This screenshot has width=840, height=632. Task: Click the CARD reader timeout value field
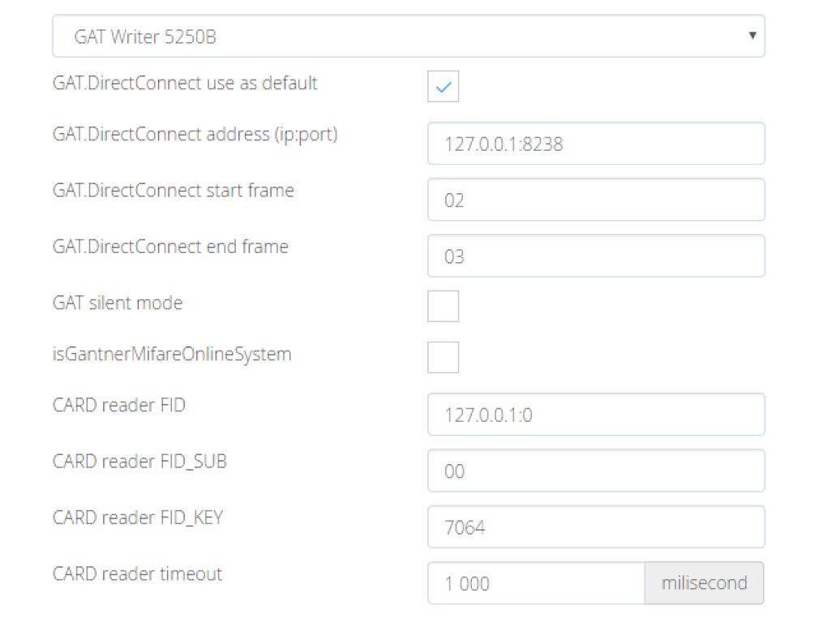pyautogui.click(x=536, y=583)
